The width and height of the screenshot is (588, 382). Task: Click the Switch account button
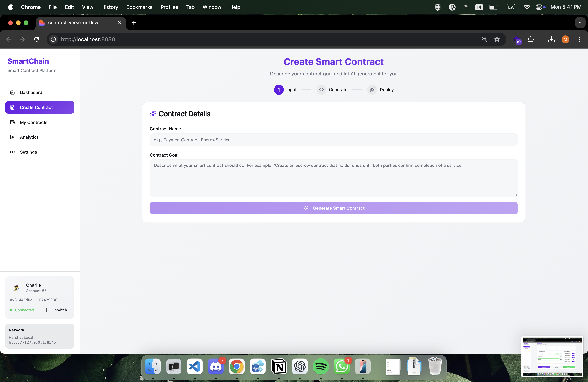pyautogui.click(x=57, y=310)
